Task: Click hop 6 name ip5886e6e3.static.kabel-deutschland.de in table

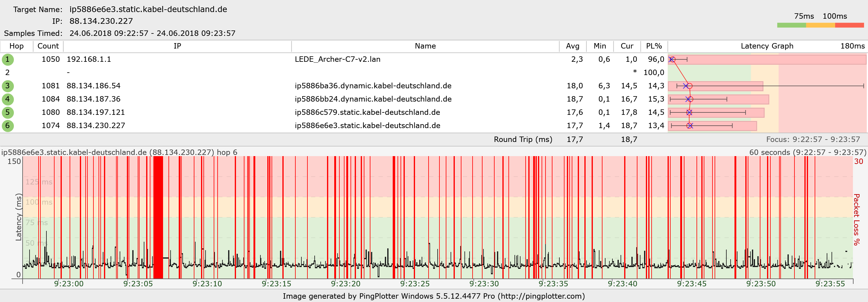Action: [367, 126]
